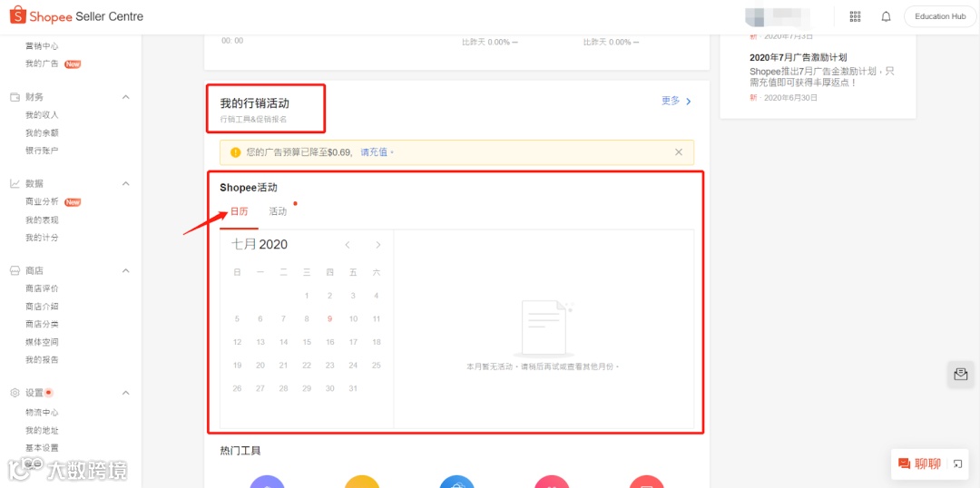The width and height of the screenshot is (980, 488).
Task: Select July 15 in the calendar
Action: [307, 342]
